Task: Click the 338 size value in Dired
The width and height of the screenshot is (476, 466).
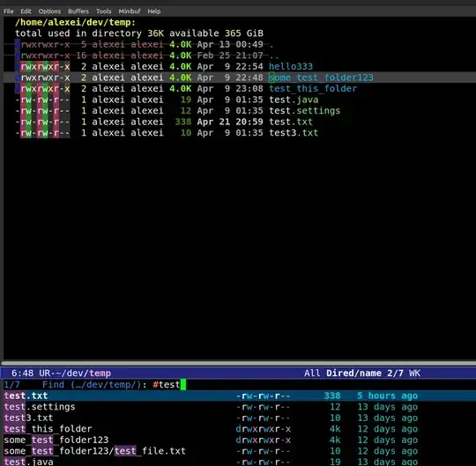Action: pos(183,122)
